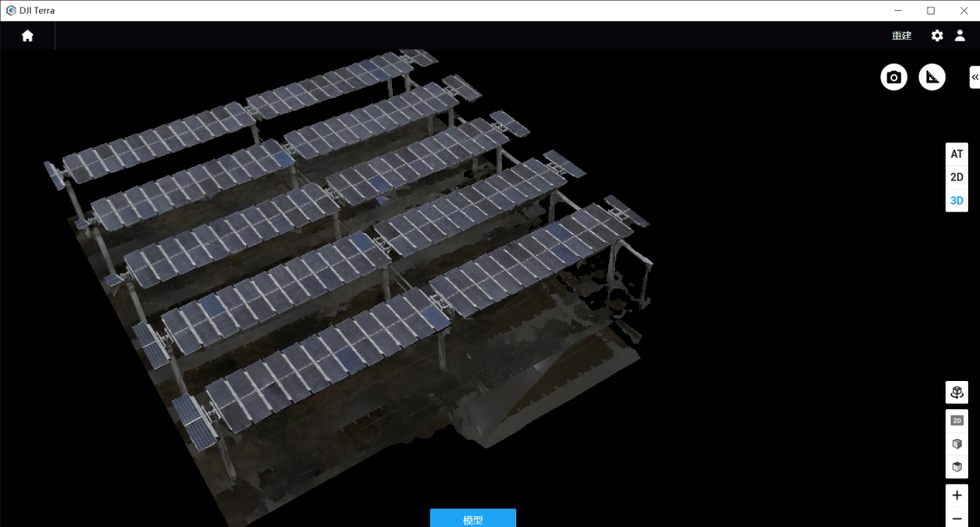Click the DJI Terra logo in title bar

click(x=11, y=11)
